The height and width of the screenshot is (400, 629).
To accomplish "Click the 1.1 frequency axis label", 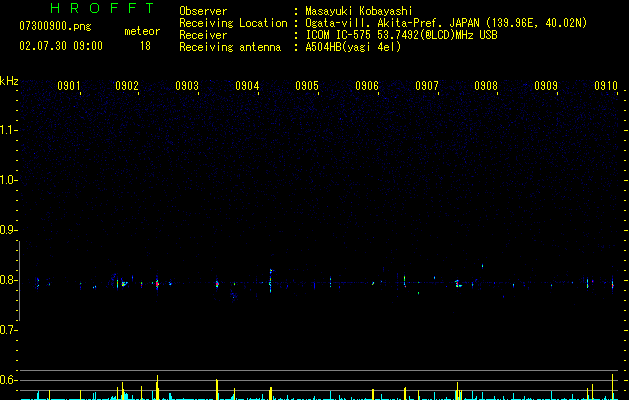I will 7,130.
